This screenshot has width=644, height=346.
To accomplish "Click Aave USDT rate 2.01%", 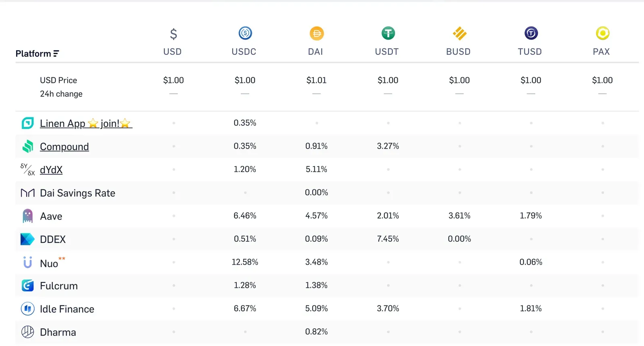I will tap(388, 215).
